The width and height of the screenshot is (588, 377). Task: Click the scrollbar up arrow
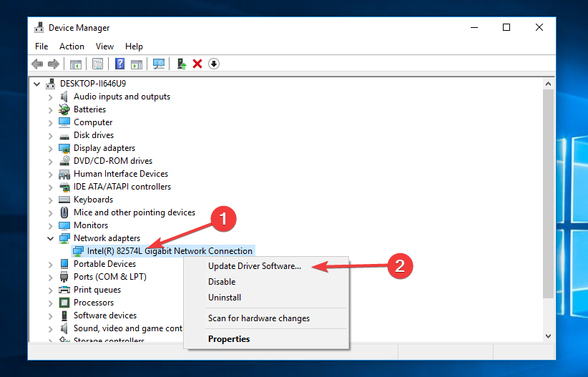(548, 84)
